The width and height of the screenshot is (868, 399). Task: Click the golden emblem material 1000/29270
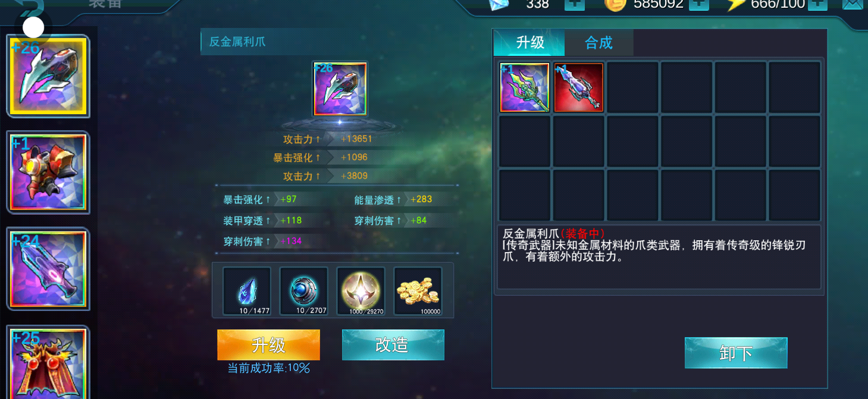361,291
